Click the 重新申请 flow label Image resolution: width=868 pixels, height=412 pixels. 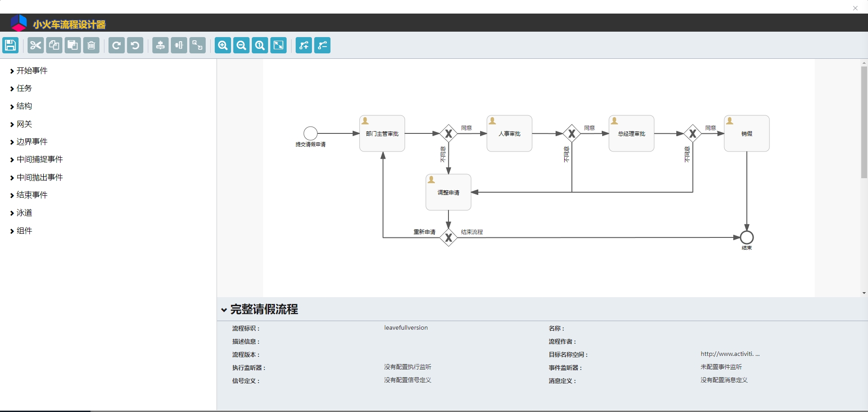pos(425,232)
